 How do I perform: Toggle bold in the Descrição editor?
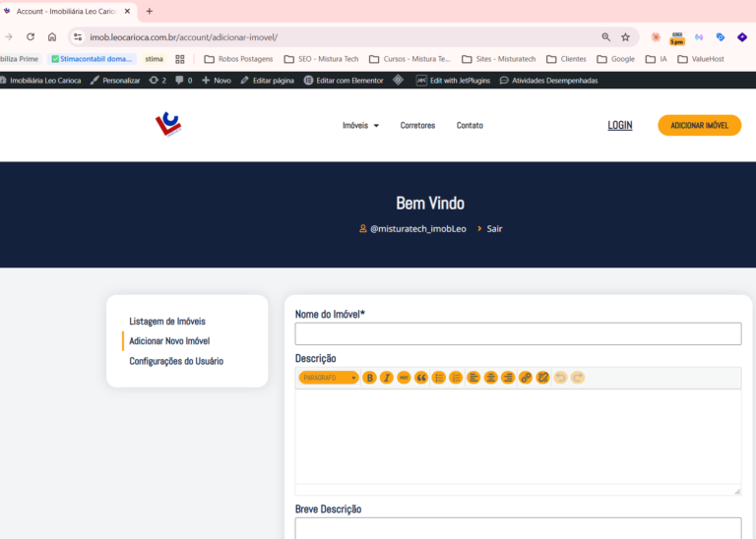[369, 378]
